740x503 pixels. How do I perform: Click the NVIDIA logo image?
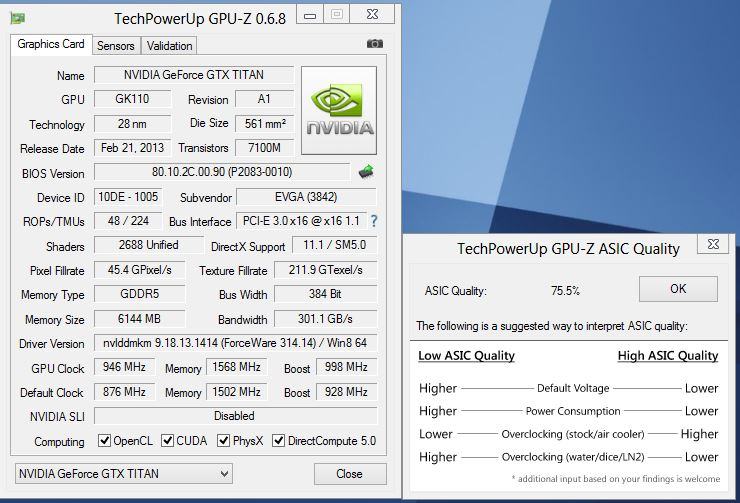(339, 110)
